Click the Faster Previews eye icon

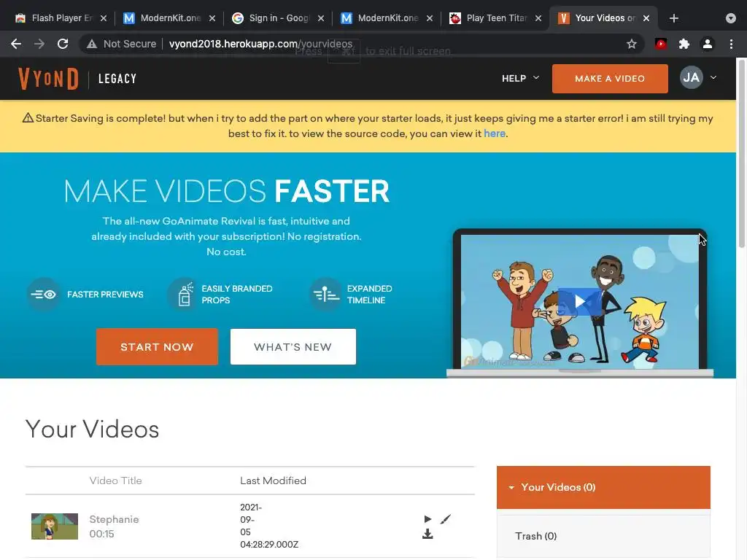[44, 295]
